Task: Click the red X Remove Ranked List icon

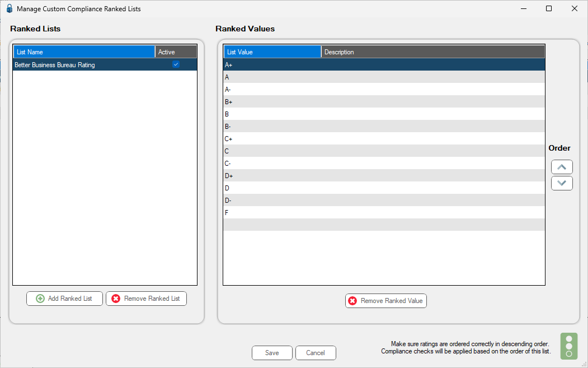Action: (116, 299)
